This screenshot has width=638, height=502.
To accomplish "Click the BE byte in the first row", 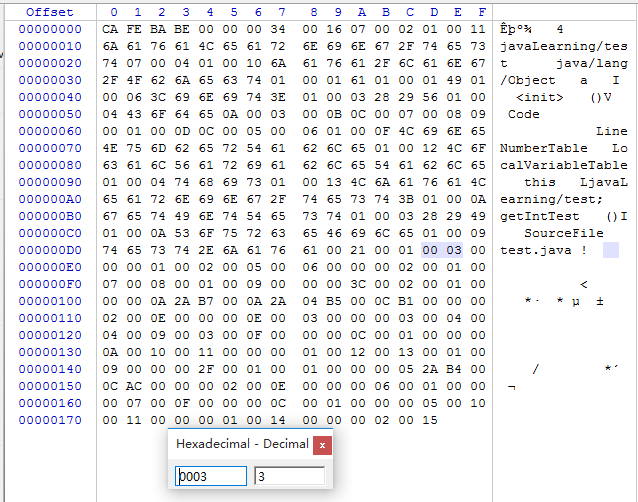I will 182,29.
